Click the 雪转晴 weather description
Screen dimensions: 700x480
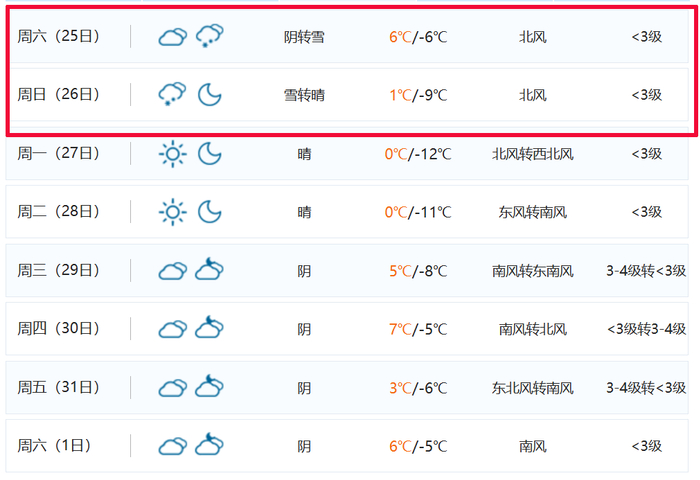(x=304, y=95)
